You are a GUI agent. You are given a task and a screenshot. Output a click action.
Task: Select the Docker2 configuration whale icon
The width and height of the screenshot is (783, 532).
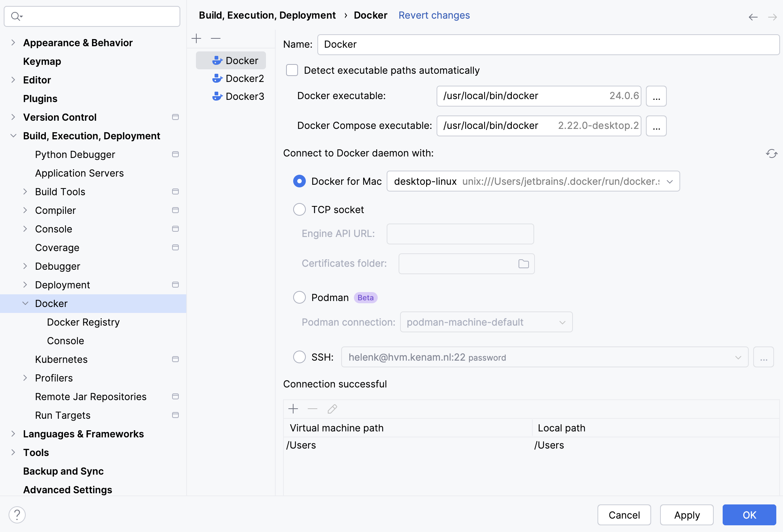point(217,78)
